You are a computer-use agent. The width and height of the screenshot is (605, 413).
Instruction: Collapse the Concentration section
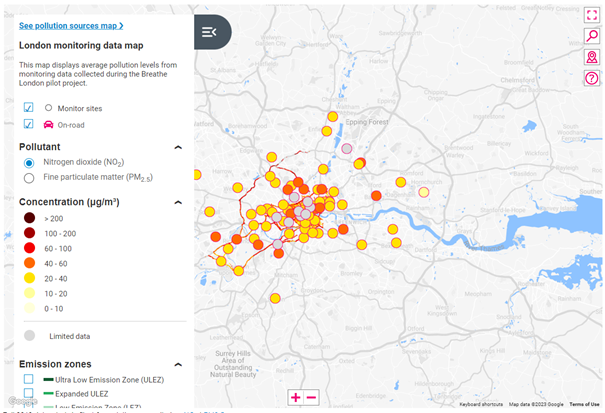point(178,202)
